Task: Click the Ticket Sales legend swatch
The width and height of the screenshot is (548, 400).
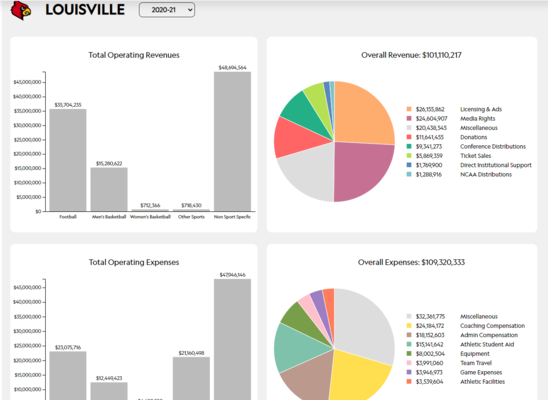Action: (x=409, y=156)
